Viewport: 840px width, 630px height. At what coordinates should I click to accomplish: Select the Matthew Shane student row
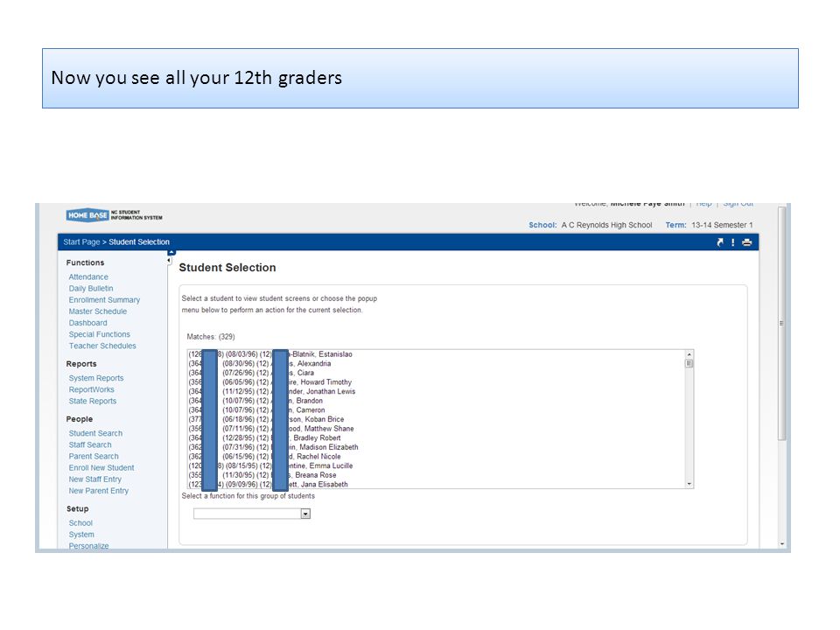tap(436, 429)
